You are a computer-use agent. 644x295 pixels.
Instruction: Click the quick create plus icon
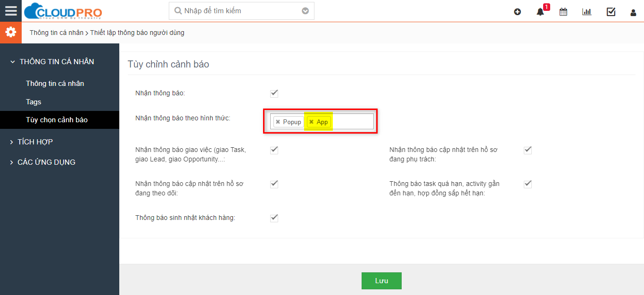click(x=517, y=12)
